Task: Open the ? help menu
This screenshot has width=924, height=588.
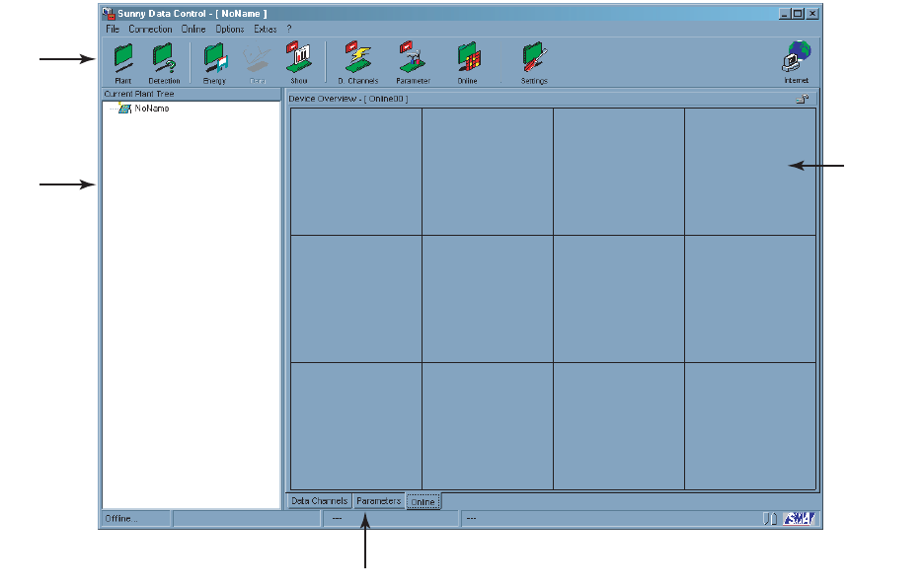Action: [288, 29]
